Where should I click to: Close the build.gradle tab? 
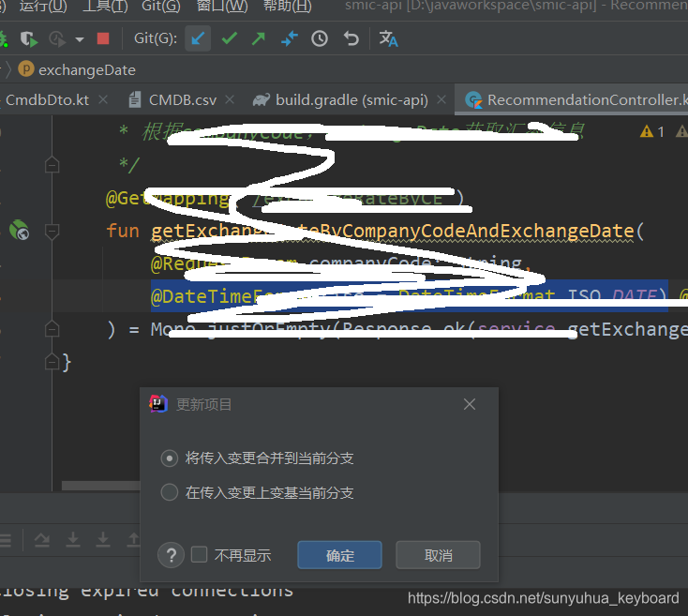click(x=441, y=99)
